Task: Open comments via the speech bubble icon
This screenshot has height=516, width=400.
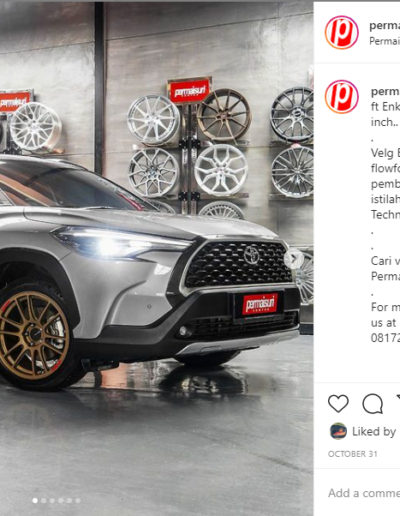Action: pyautogui.click(x=373, y=404)
